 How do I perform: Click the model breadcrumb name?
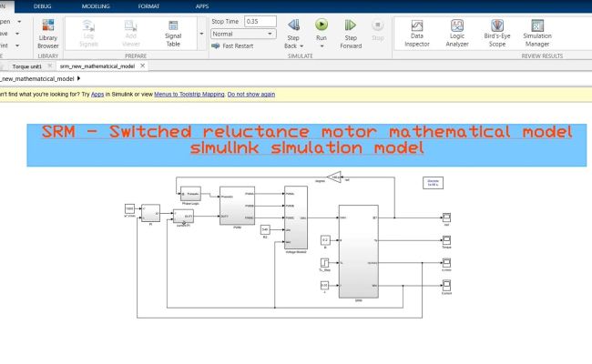37,79
